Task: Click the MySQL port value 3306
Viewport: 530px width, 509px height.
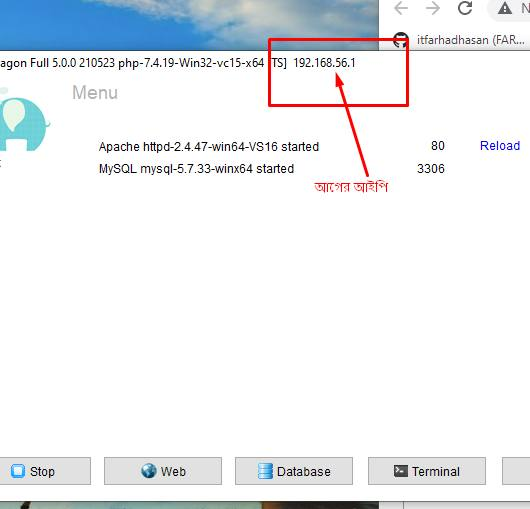Action: tap(431, 168)
